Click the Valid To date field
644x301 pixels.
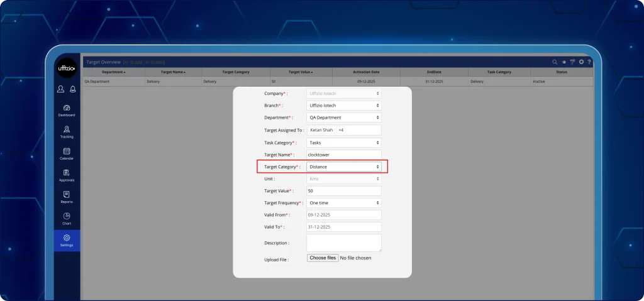344,227
